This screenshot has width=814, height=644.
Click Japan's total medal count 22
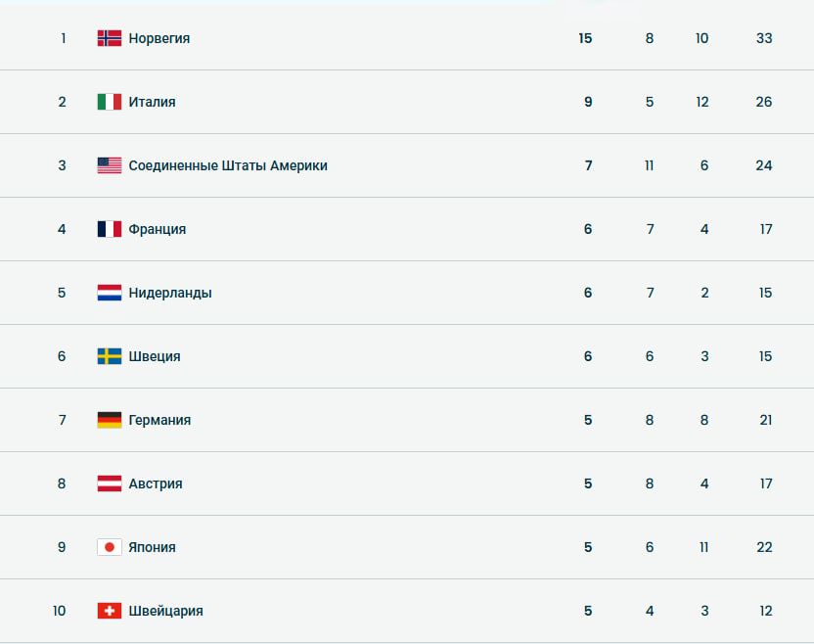click(x=764, y=547)
